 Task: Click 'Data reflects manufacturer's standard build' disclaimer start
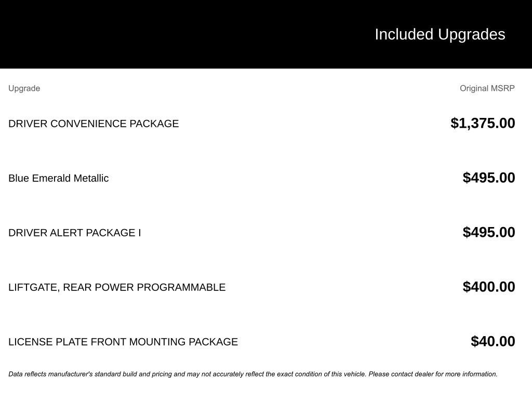(x=73, y=374)
